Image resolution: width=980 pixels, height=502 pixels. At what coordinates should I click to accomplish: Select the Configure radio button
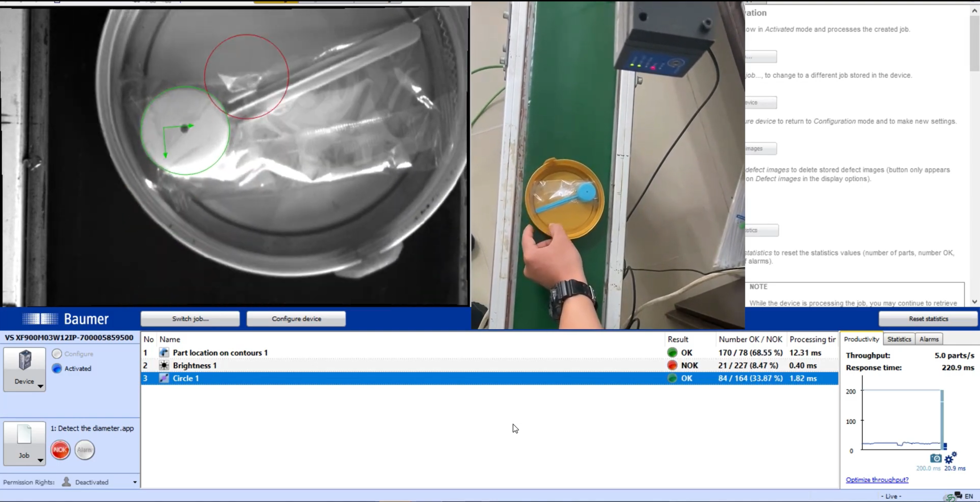[57, 354]
